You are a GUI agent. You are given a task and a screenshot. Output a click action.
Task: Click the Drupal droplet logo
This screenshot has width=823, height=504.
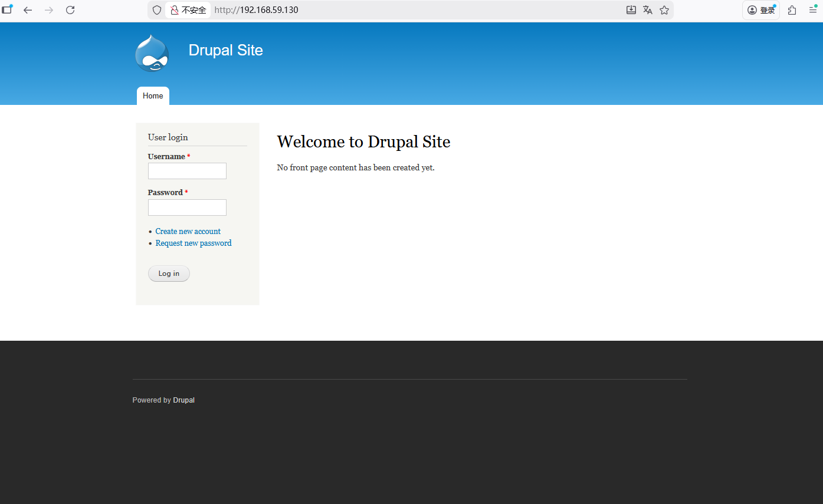pyautogui.click(x=152, y=53)
